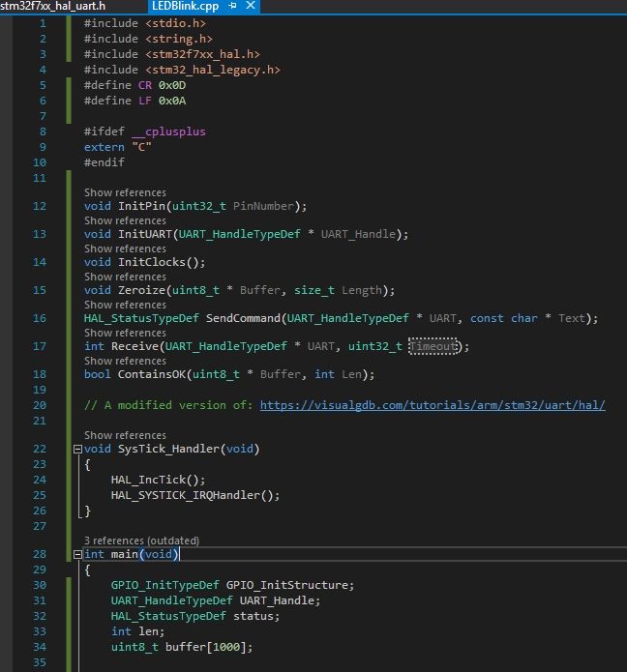Click line number 17 in gutter
The width and height of the screenshot is (627, 672).
(x=40, y=346)
